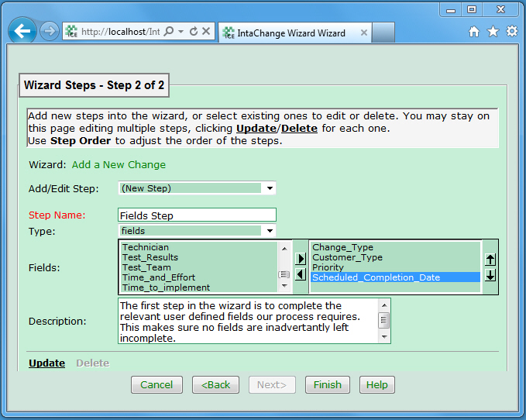Click the search magnifier in address bar
Screen dimensions: 526x420
[170, 32]
